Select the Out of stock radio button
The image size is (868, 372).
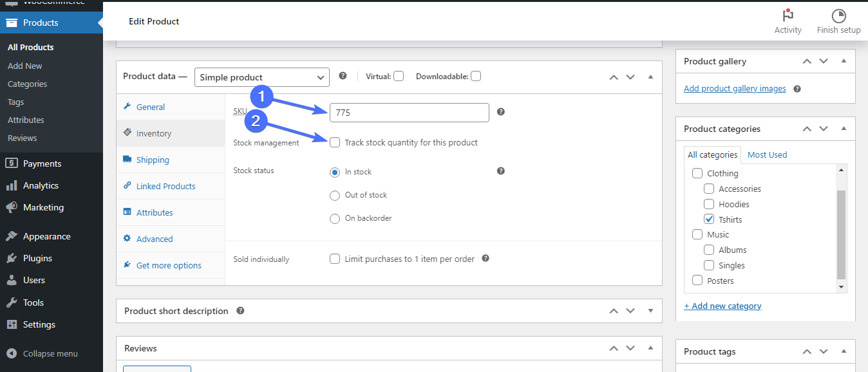click(335, 195)
